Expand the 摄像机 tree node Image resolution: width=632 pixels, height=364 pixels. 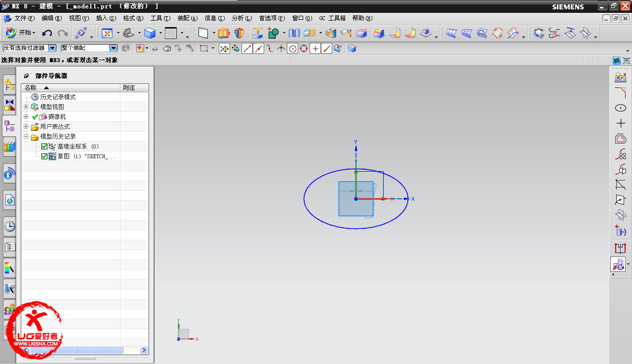point(26,117)
